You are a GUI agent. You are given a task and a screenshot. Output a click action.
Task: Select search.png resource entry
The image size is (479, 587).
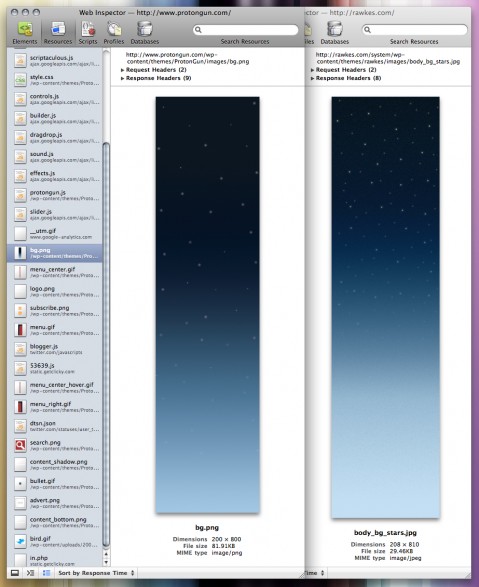(x=55, y=445)
